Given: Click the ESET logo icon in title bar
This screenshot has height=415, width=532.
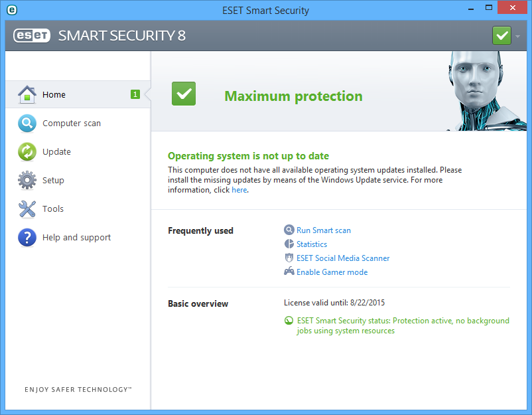Looking at the screenshot, I should tap(11, 10).
